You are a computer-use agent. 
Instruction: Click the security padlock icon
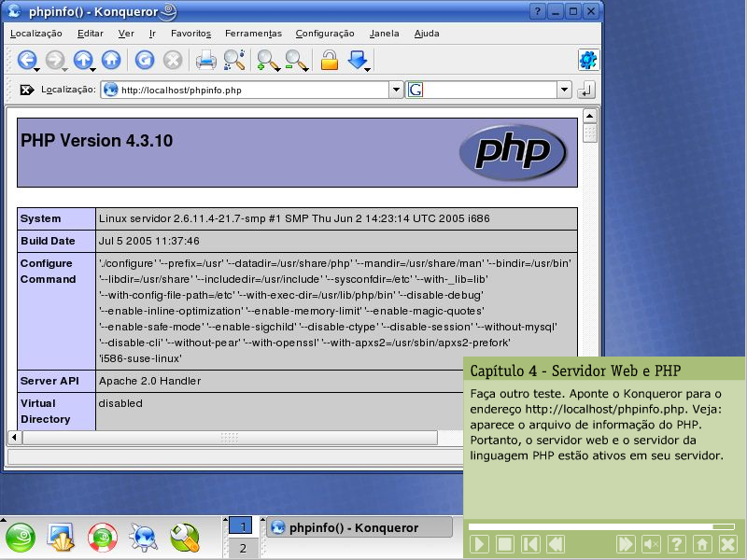(x=329, y=61)
